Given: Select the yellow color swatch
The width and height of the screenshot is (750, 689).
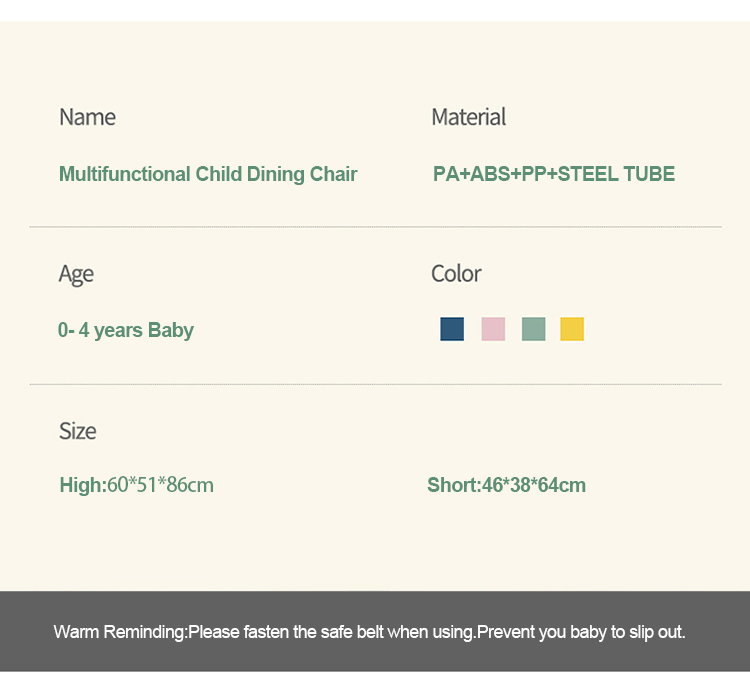Looking at the screenshot, I should (572, 329).
